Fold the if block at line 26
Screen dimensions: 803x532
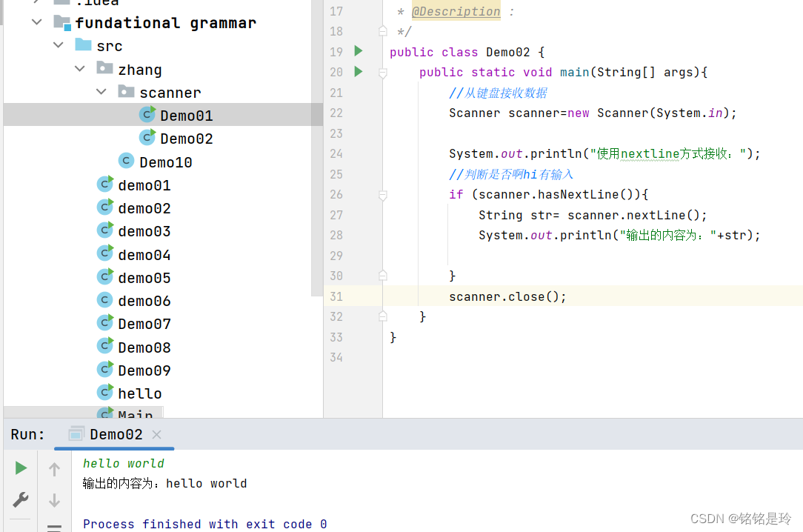tap(382, 195)
